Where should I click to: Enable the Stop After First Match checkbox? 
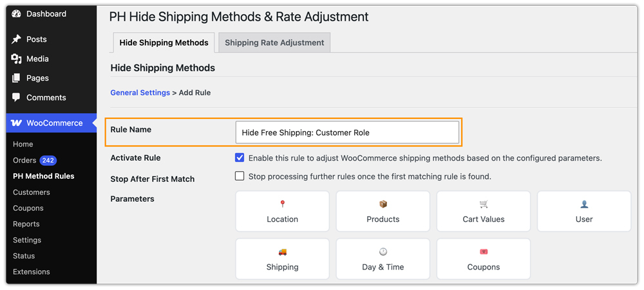click(240, 176)
